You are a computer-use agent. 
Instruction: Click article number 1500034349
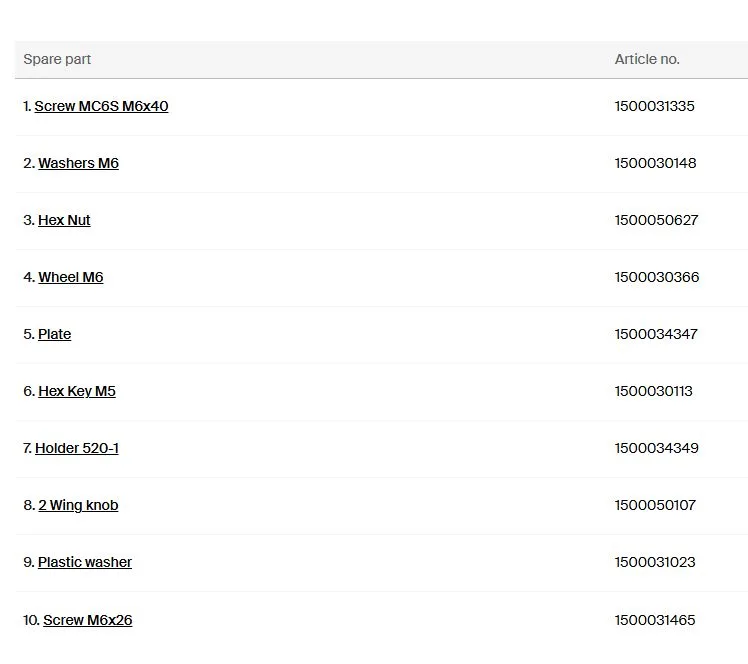tap(656, 448)
